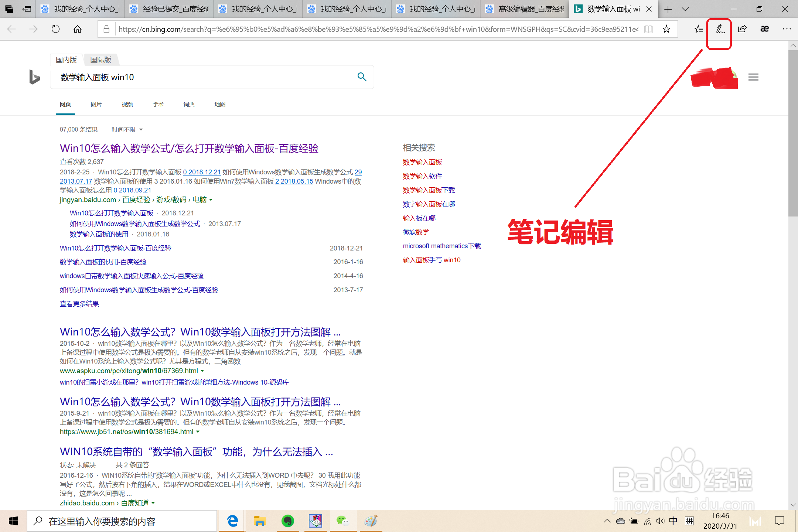Click the volume speaker tray icon

[x=660, y=521]
